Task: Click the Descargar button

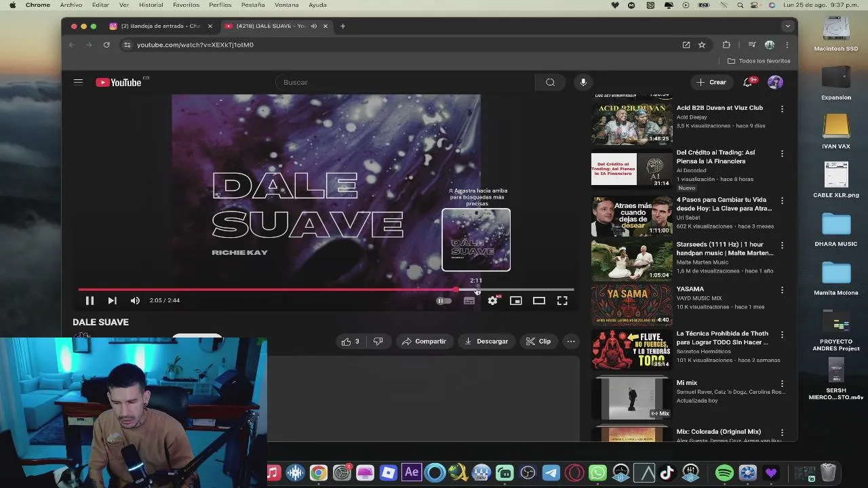Action: [x=486, y=342]
